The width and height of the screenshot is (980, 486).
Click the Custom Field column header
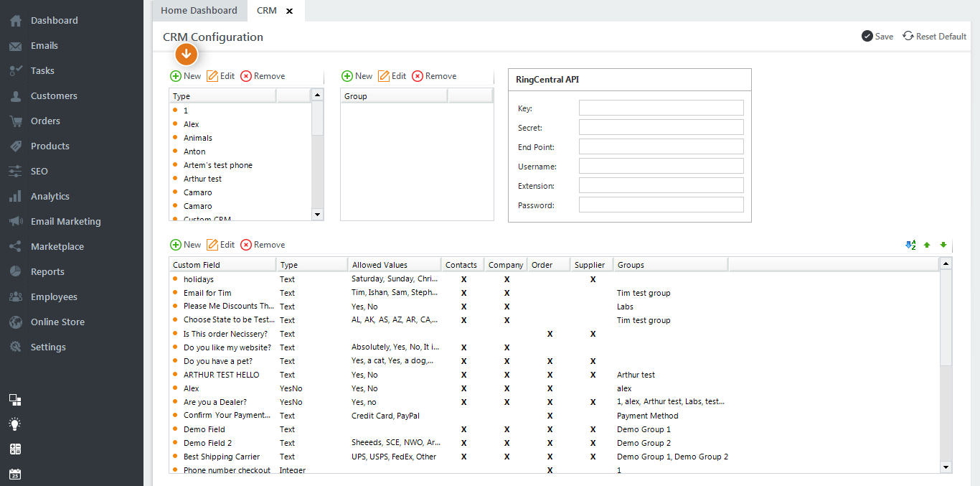click(222, 265)
